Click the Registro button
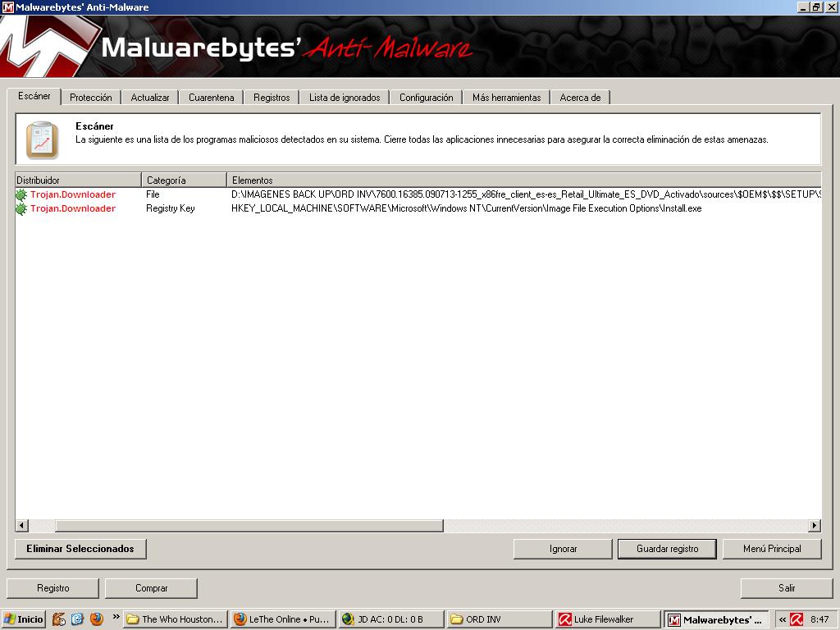Image resolution: width=840 pixels, height=630 pixels. (53, 588)
